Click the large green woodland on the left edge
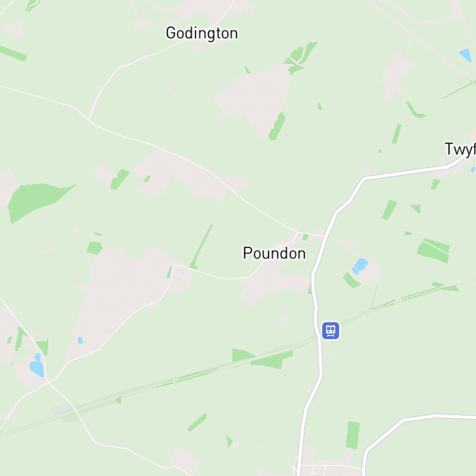This screenshot has width=476, height=476. (x=38, y=201)
